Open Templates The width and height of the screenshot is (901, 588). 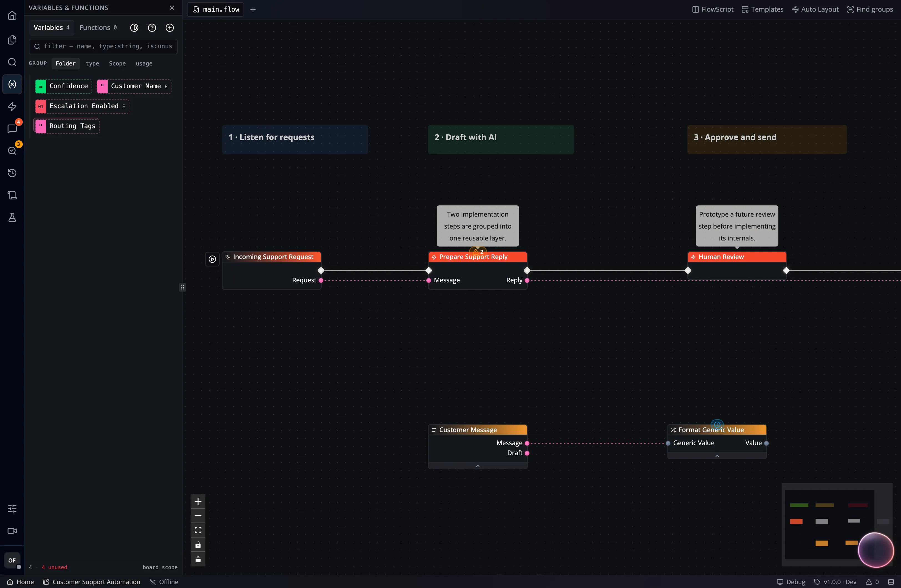point(763,9)
